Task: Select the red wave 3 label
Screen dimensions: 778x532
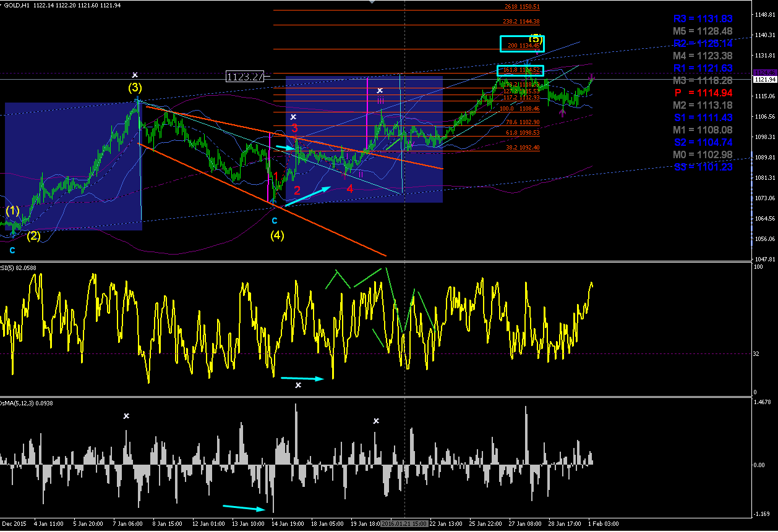Action: (x=295, y=129)
